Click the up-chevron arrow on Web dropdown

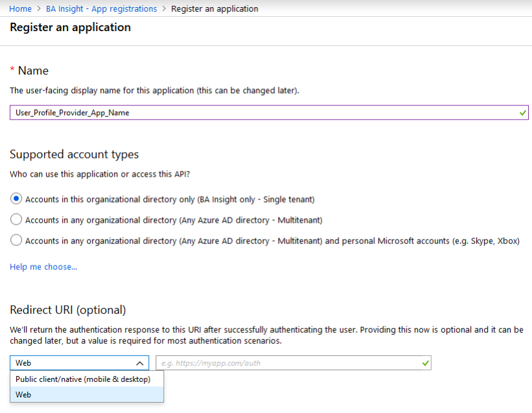139,363
